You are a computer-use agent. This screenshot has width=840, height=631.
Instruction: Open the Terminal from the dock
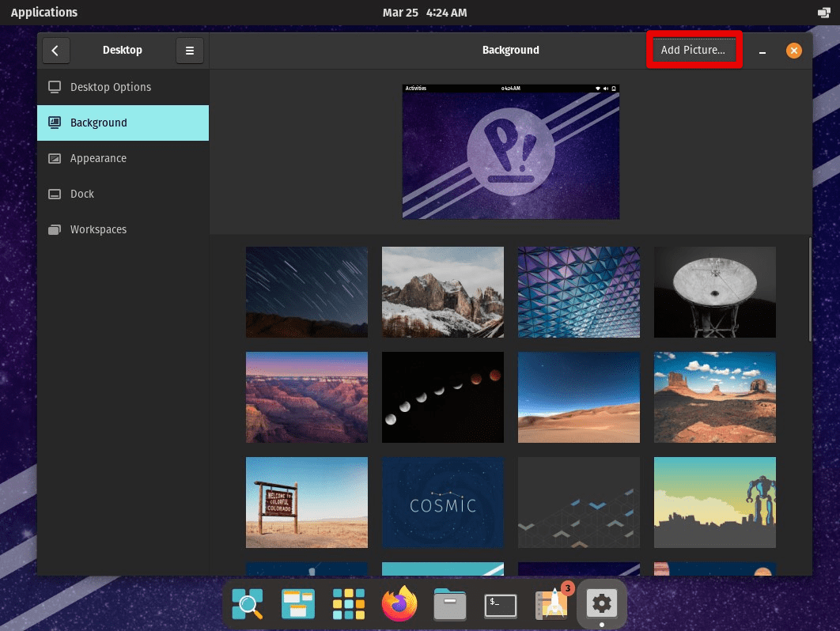[501, 603]
